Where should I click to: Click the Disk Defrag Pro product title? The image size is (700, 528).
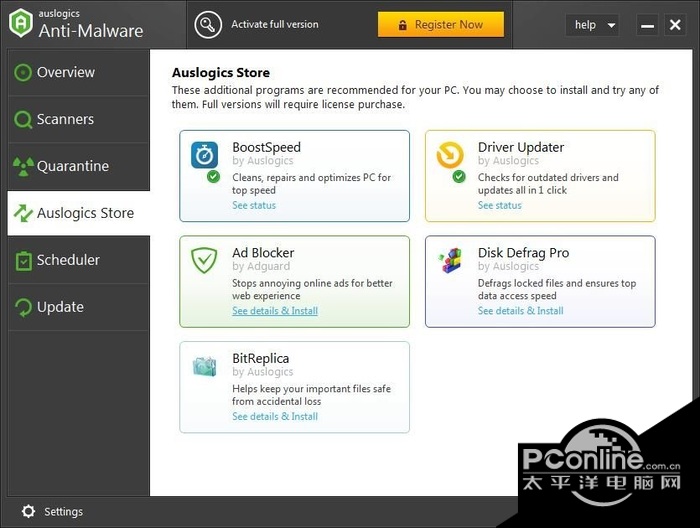[523, 253]
